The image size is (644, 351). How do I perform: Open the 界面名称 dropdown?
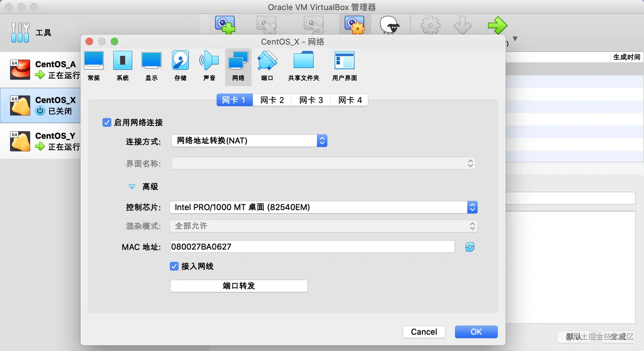(x=323, y=163)
